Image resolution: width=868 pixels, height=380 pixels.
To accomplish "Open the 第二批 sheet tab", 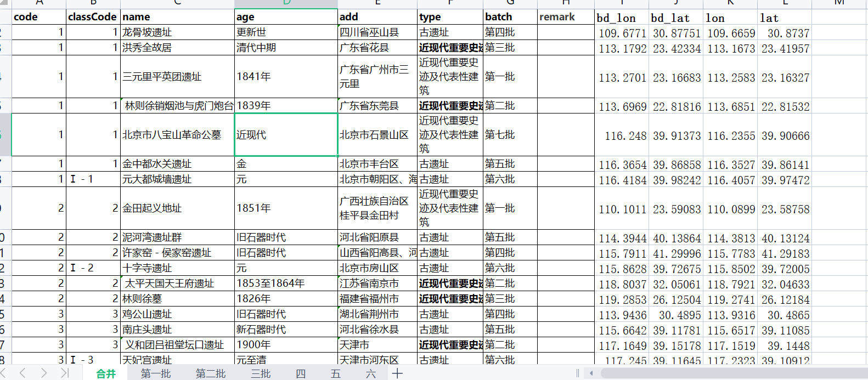I will coord(211,373).
